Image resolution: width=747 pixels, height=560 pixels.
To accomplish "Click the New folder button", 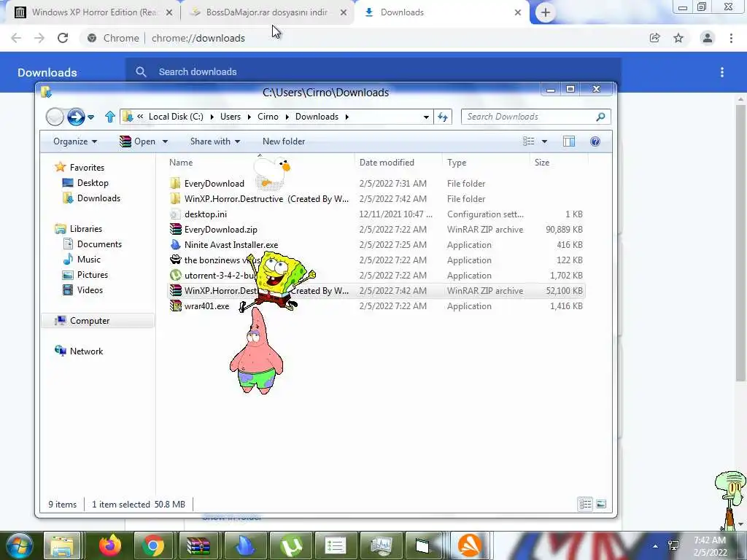I will pyautogui.click(x=284, y=141).
